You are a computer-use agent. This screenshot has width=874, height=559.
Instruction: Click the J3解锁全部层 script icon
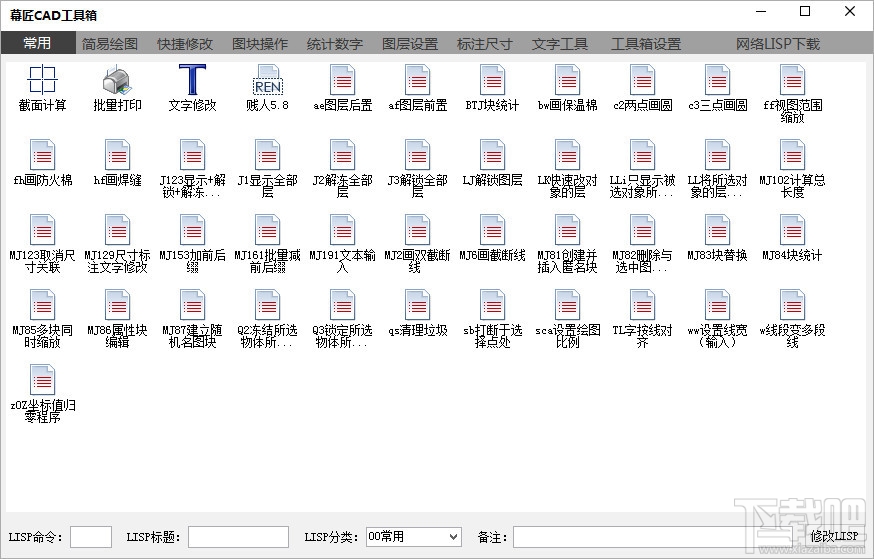pos(417,154)
